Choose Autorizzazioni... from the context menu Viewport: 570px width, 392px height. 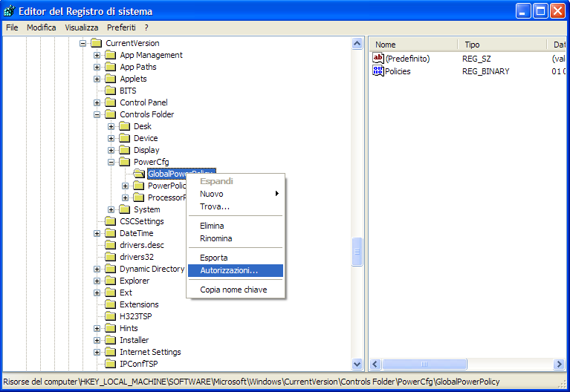pyautogui.click(x=236, y=270)
